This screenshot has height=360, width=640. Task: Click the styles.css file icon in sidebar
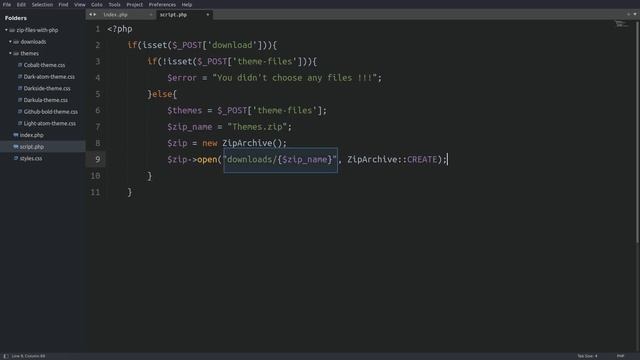16,158
